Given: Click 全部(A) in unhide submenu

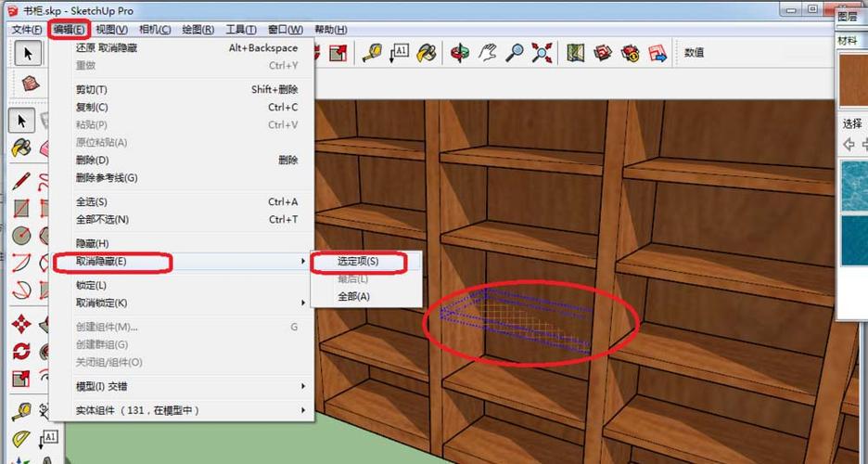Looking at the screenshot, I should click(x=366, y=296).
